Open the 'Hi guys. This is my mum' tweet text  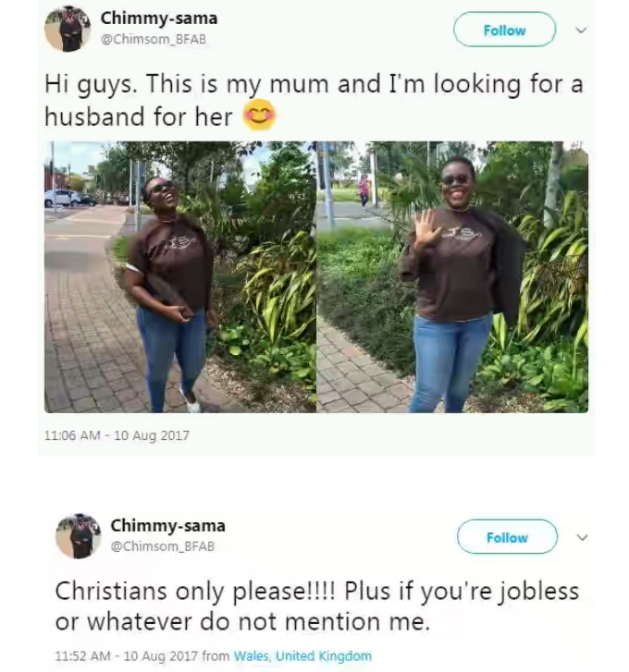pos(314,100)
